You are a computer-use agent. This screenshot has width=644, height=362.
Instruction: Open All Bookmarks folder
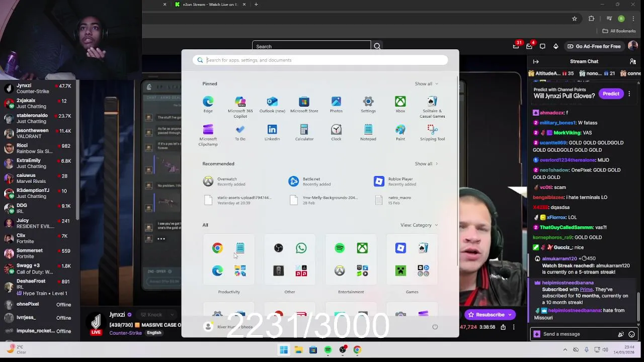coord(619,31)
